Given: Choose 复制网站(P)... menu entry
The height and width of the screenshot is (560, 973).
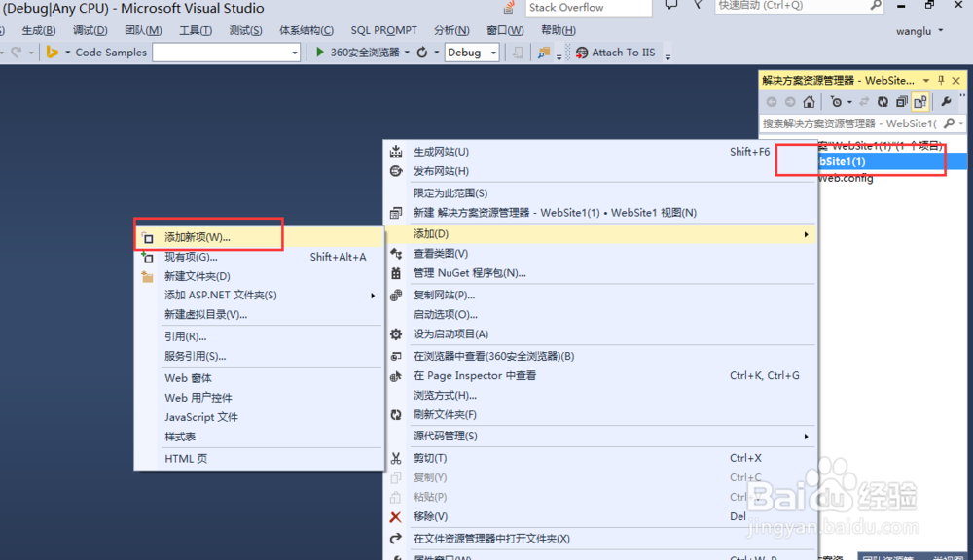Looking at the screenshot, I should pyautogui.click(x=599, y=295).
